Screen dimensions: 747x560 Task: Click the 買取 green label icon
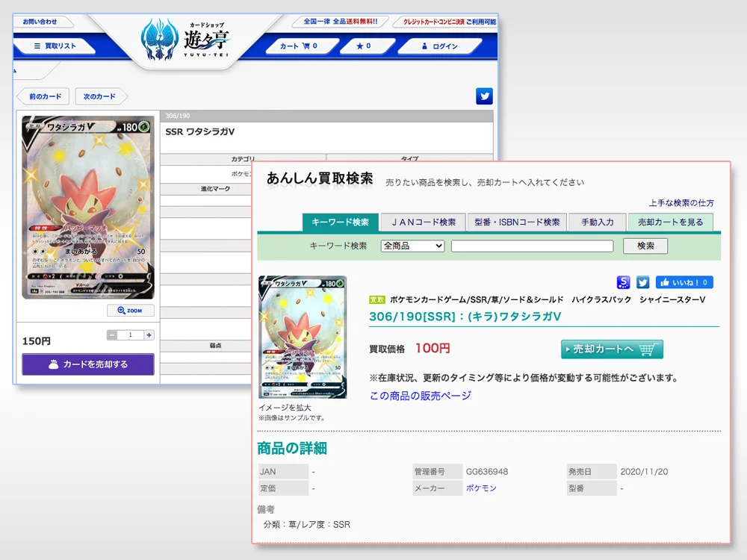click(376, 299)
